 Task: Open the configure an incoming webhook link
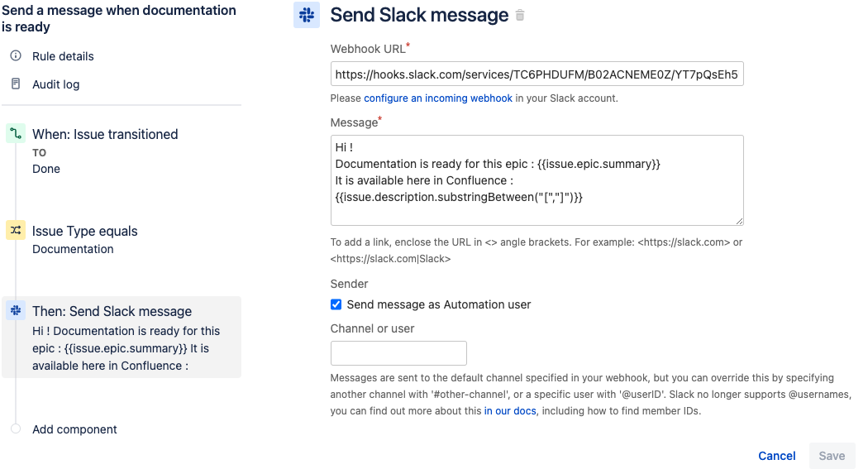(x=438, y=98)
